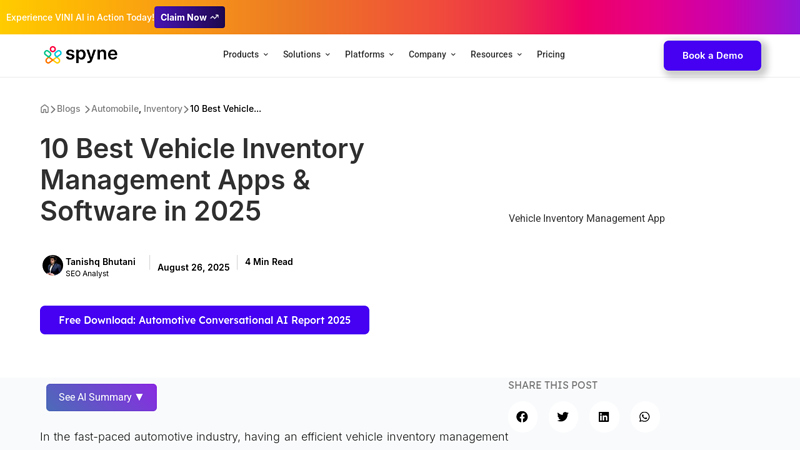Share post on WhatsApp
This screenshot has width=800, height=450.
[x=644, y=417]
